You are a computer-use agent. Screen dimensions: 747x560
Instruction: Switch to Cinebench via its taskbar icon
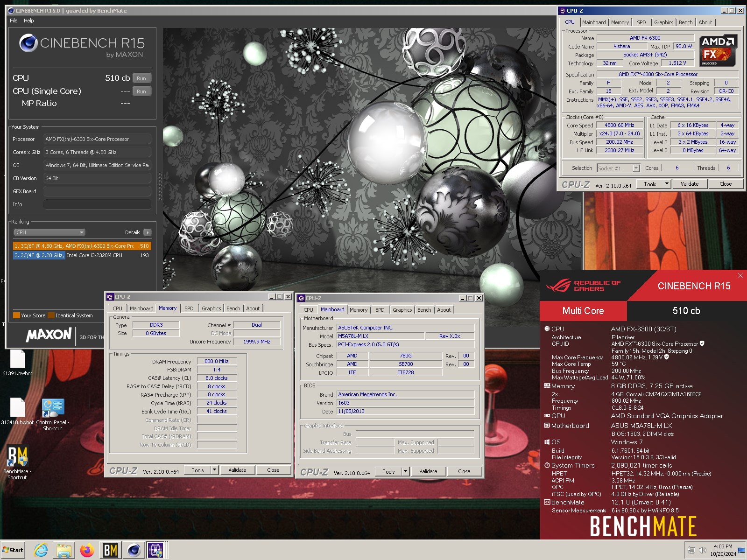coord(134,550)
